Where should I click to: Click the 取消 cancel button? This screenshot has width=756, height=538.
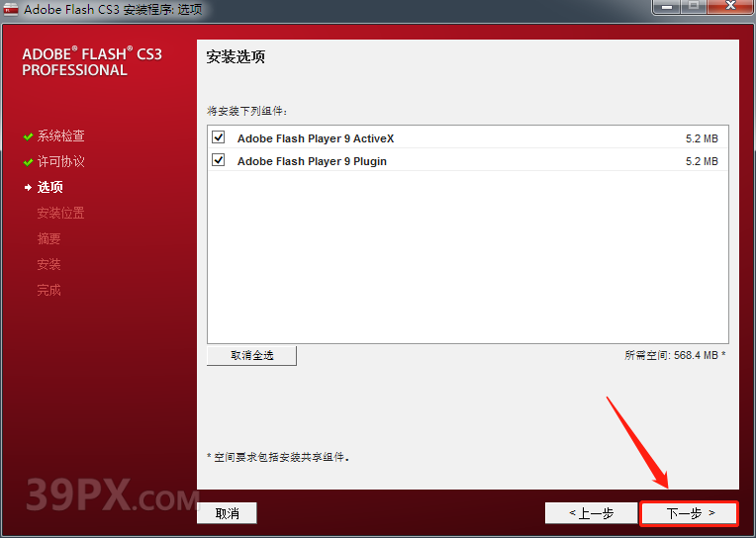tap(227, 513)
